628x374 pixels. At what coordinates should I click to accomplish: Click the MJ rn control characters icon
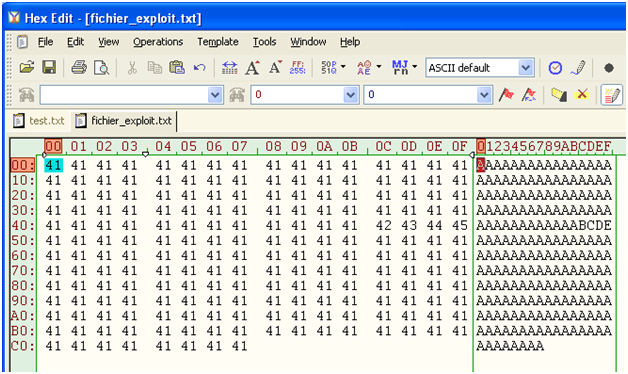pos(400,68)
